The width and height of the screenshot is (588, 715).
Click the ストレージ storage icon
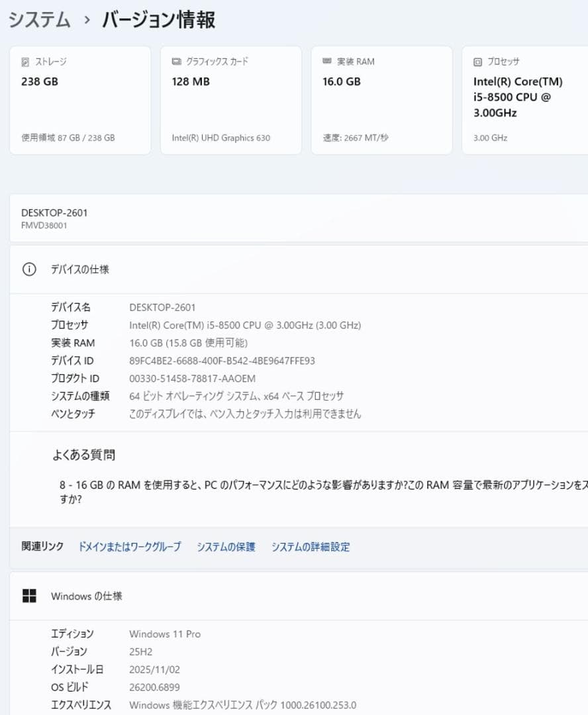(25, 62)
